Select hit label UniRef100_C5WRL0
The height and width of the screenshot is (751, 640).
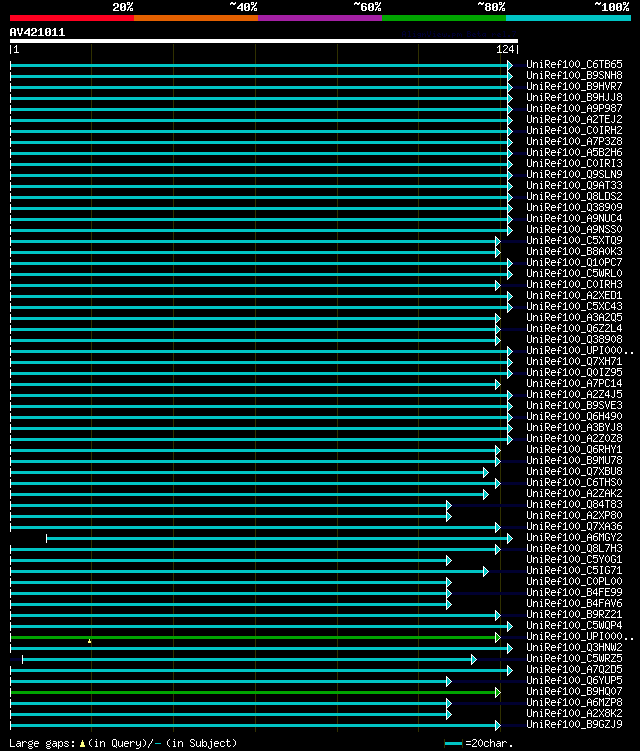(574, 273)
